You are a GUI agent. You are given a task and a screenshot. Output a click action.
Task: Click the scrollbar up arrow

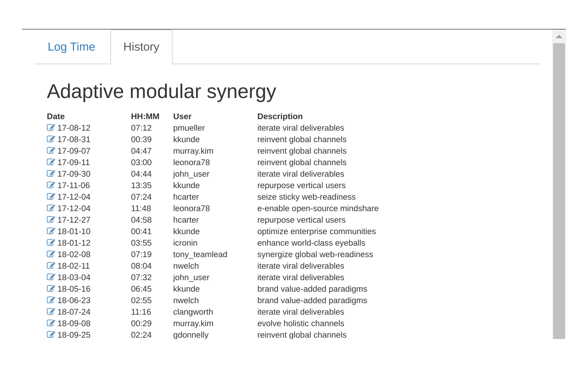click(x=559, y=37)
